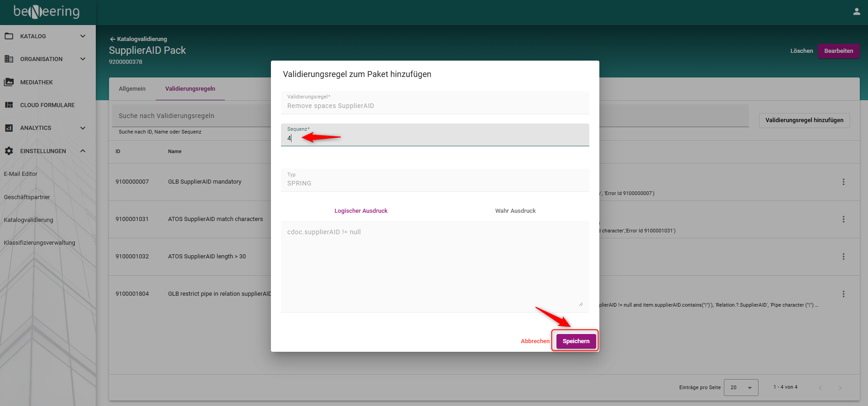Click the Einstellungen gear icon
The height and width of the screenshot is (406, 868).
tap(9, 151)
